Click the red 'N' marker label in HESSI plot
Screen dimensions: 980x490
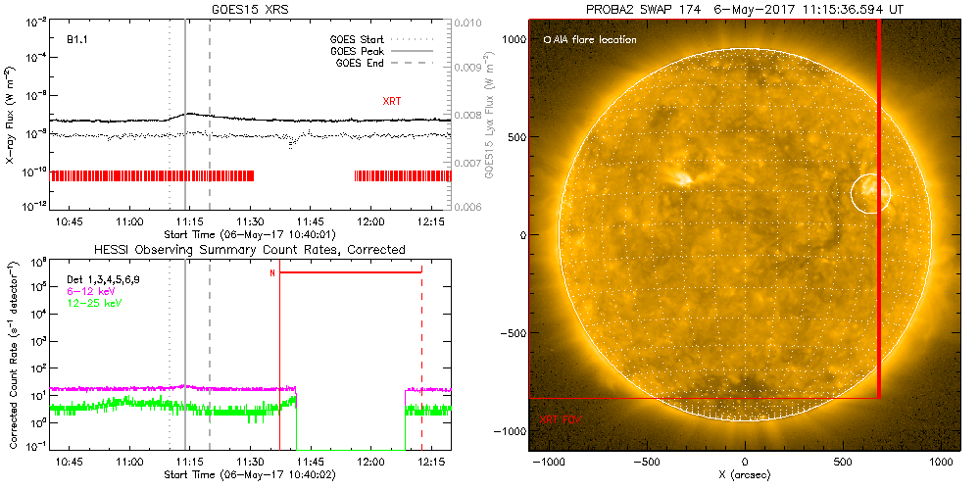pyautogui.click(x=271, y=272)
